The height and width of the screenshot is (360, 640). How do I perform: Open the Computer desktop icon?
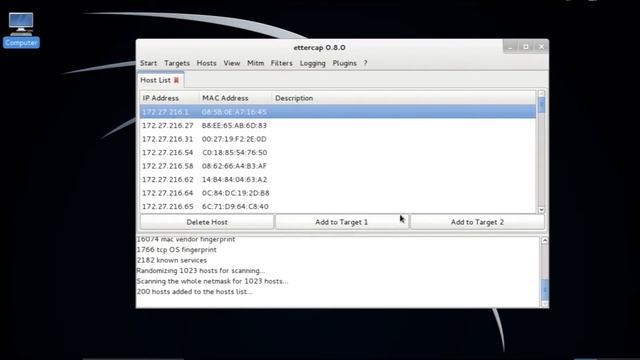coord(21,29)
